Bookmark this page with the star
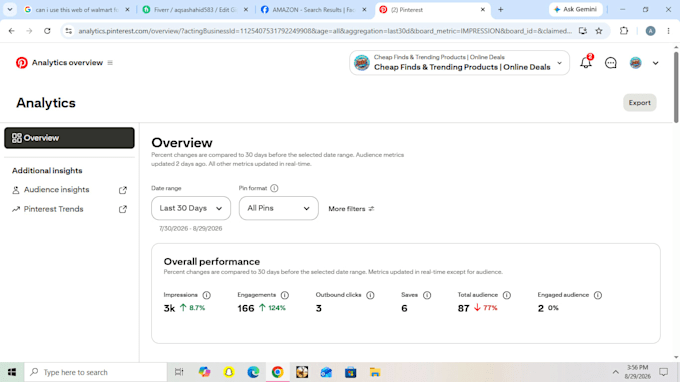Image resolution: width=680 pixels, height=382 pixels. pos(599,31)
